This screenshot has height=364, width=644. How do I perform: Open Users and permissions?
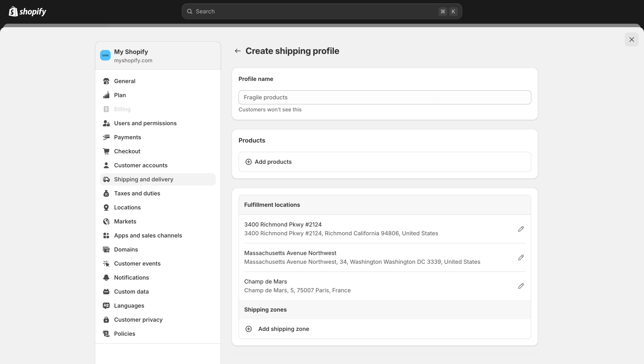[145, 123]
